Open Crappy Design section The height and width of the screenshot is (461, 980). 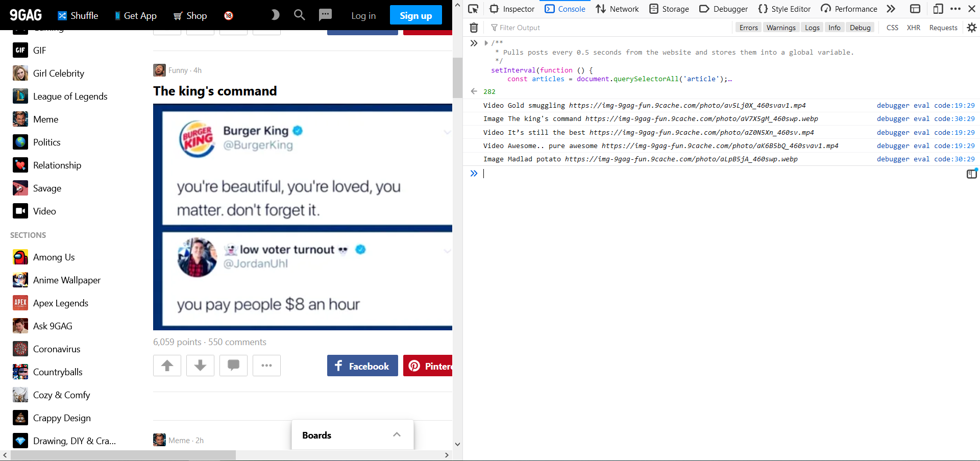click(52, 418)
